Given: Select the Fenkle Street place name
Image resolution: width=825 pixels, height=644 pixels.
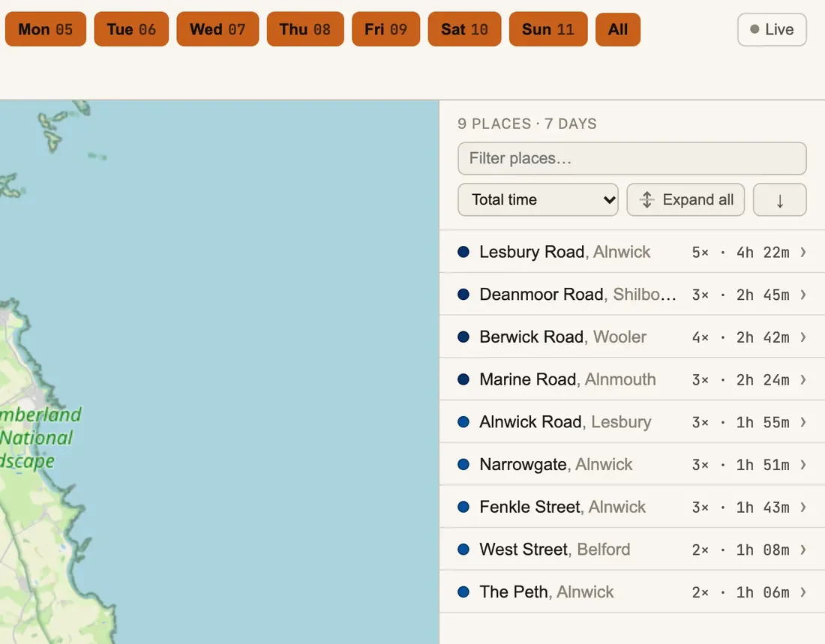Looking at the screenshot, I should pyautogui.click(x=529, y=508).
